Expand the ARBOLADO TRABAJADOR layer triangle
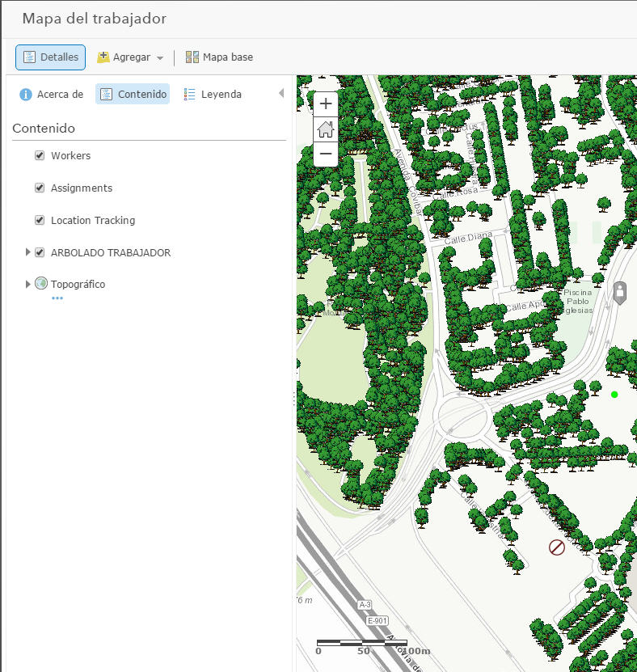The image size is (637, 672). 27,252
